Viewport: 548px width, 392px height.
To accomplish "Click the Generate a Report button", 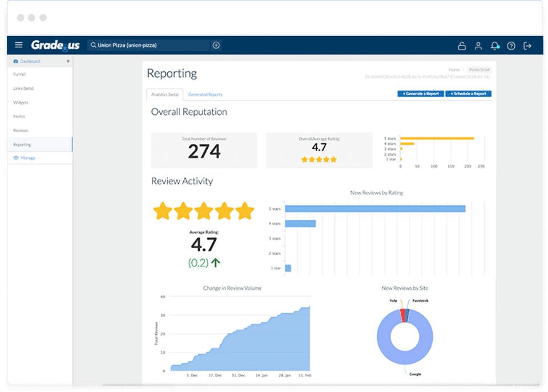I will [x=420, y=94].
